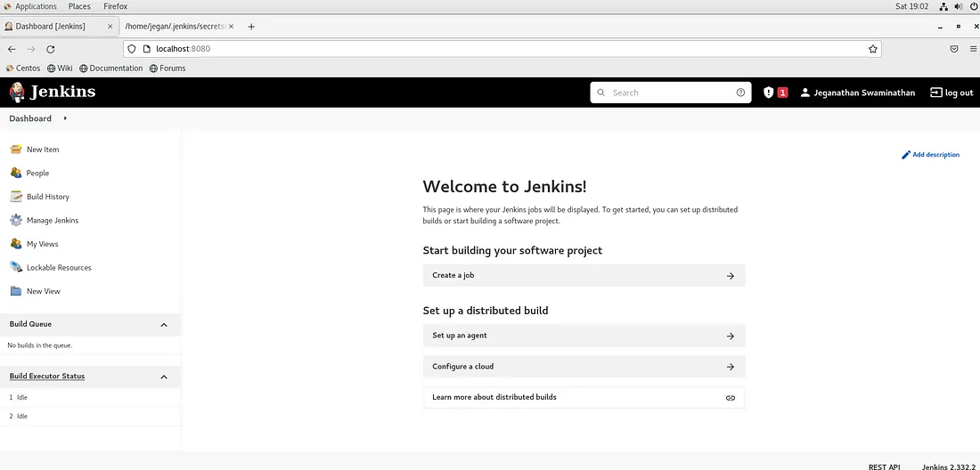Expand the Dashboard breadcrumb arrow

[x=65, y=118]
